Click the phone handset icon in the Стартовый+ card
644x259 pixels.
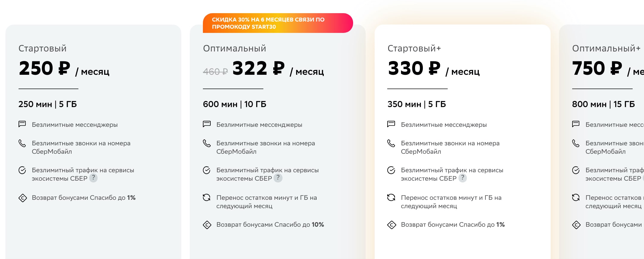tap(391, 143)
